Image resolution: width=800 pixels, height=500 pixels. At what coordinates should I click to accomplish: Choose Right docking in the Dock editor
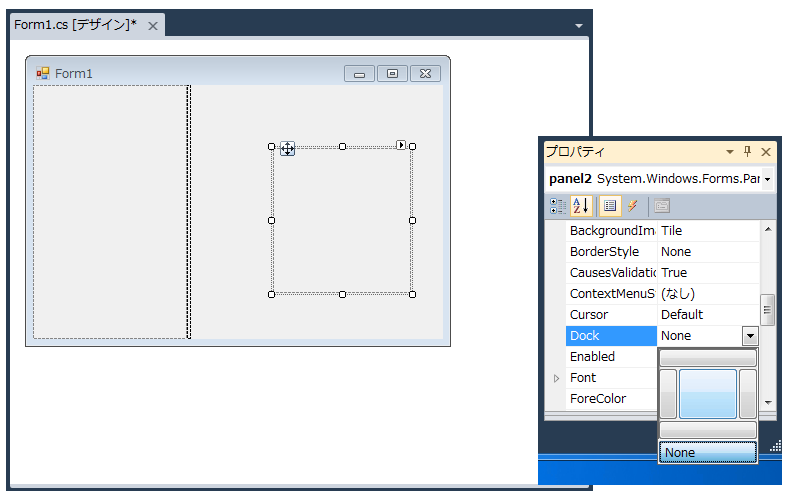click(747, 394)
